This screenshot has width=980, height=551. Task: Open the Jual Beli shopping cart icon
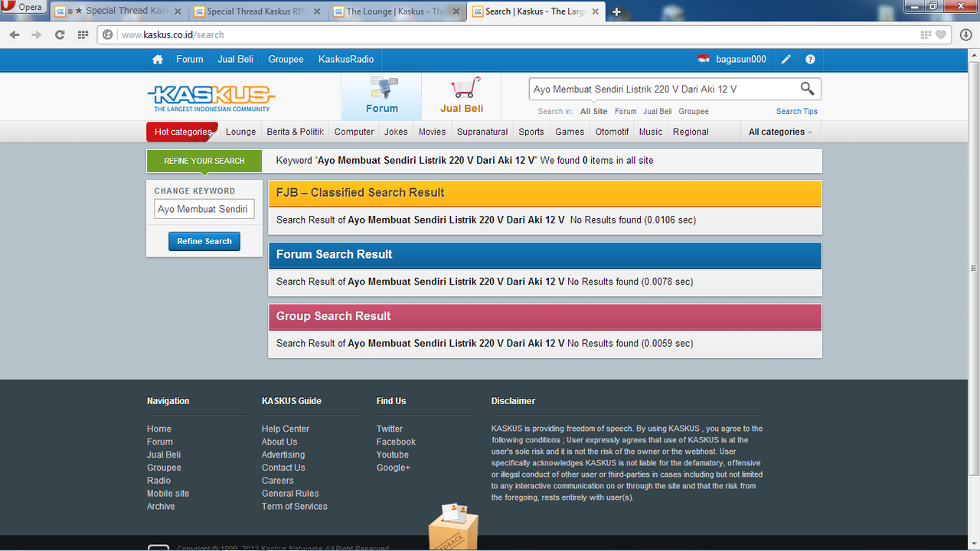(462, 96)
